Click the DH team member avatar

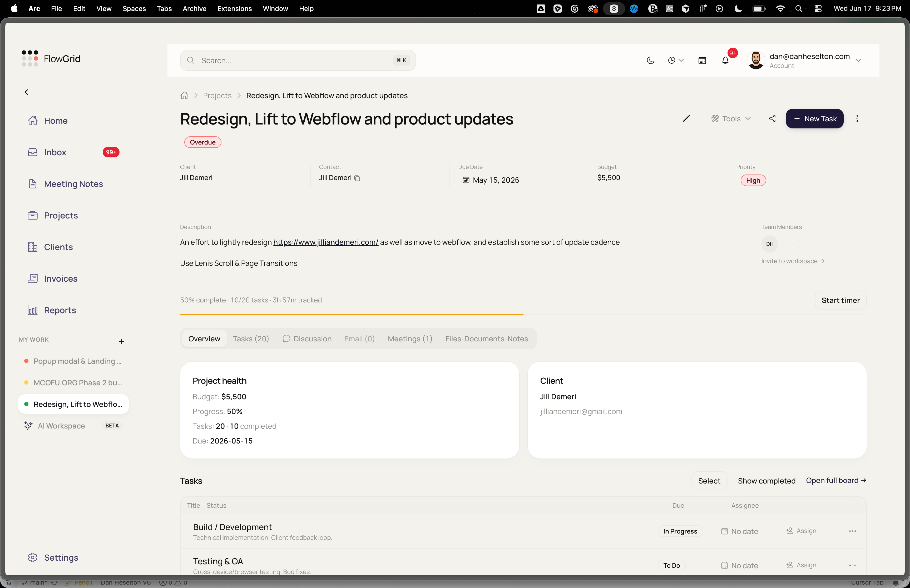point(769,244)
